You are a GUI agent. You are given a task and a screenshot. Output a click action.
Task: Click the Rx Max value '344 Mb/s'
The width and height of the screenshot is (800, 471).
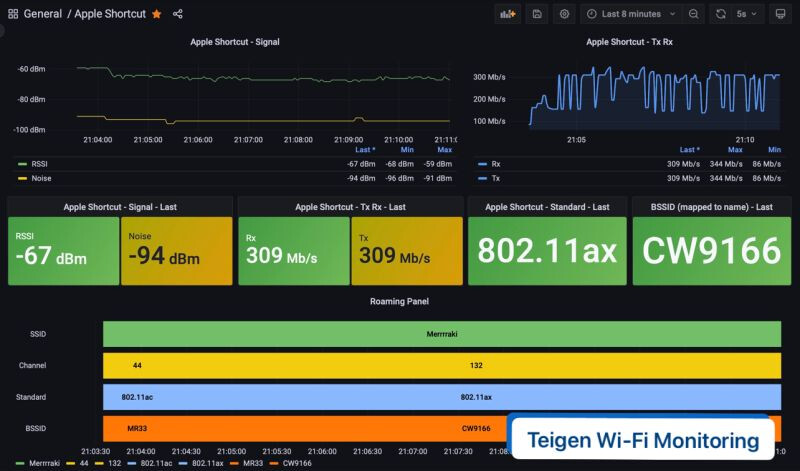[726, 164]
